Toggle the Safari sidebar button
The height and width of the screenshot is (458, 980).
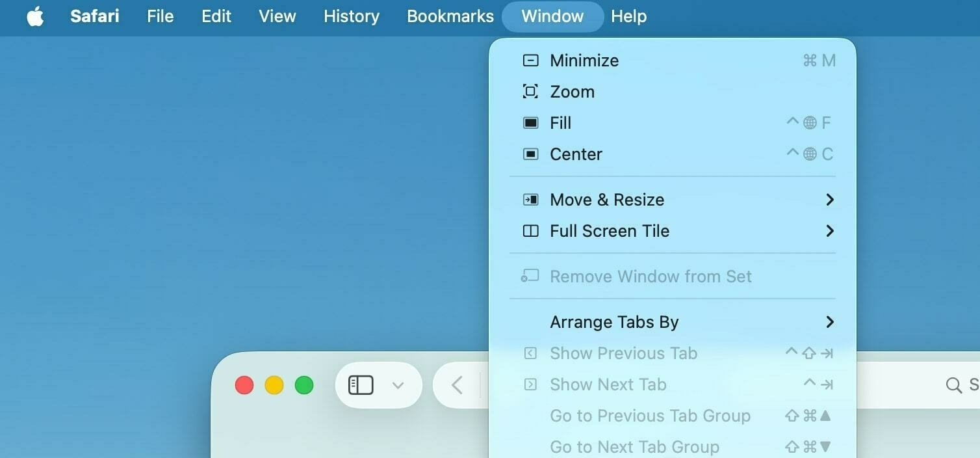pyautogui.click(x=361, y=385)
